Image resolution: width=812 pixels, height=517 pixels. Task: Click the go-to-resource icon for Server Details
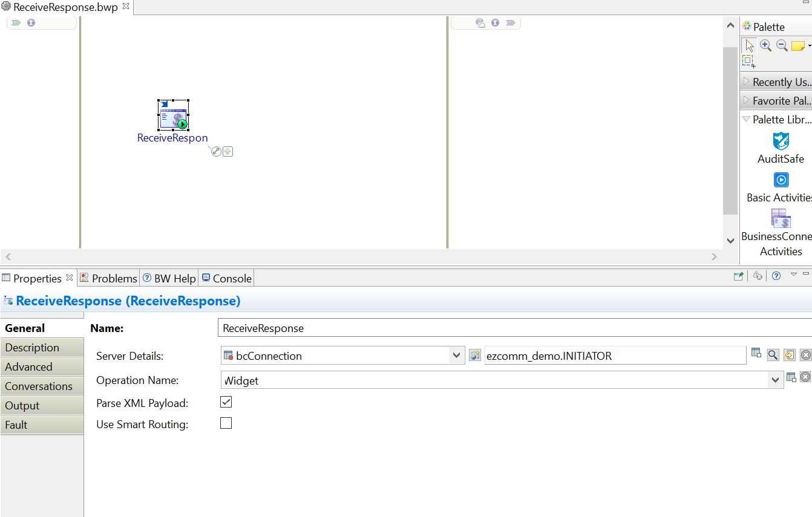[789, 355]
